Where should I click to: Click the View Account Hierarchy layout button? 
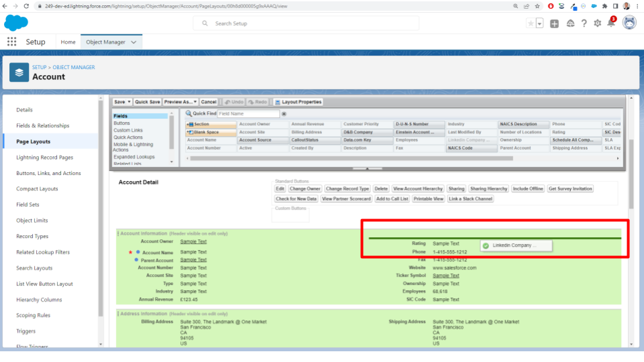point(418,189)
